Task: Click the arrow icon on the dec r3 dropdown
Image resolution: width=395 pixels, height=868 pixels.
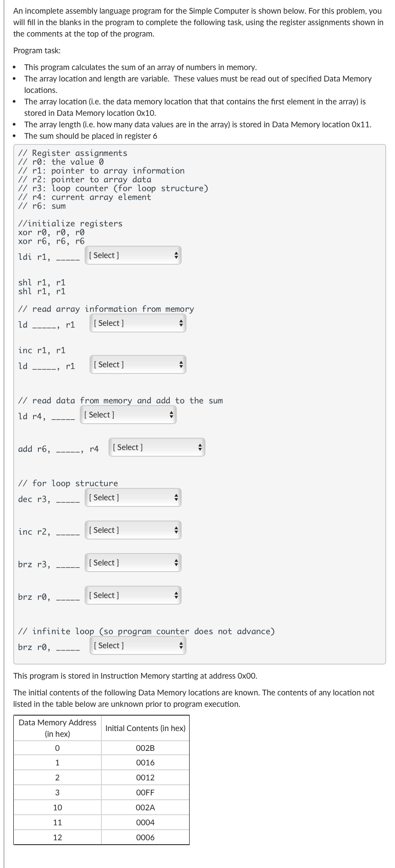Action: click(176, 498)
